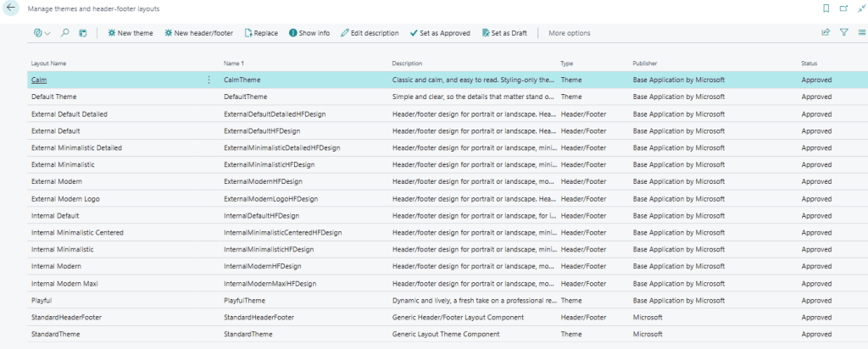Click Generic Layout Theme Component description
Screen dimensions: 868x349
[x=446, y=334]
